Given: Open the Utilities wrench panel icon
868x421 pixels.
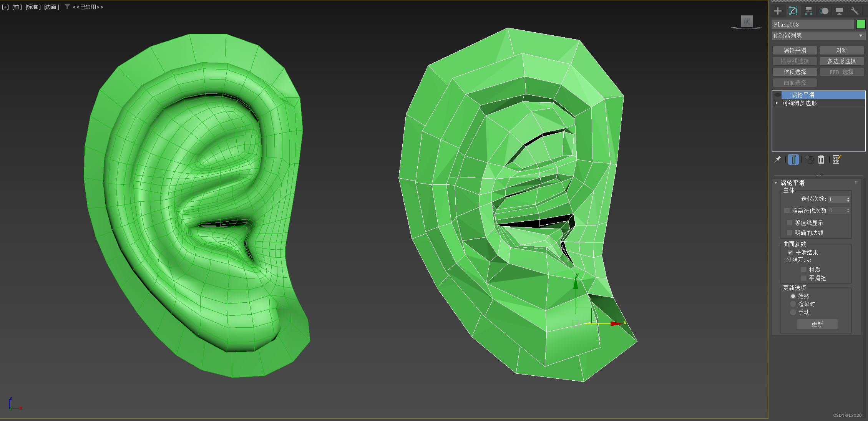Looking at the screenshot, I should 855,11.
